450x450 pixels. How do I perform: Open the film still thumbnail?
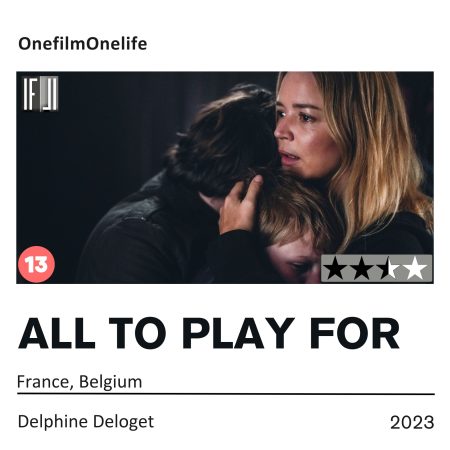point(225,177)
